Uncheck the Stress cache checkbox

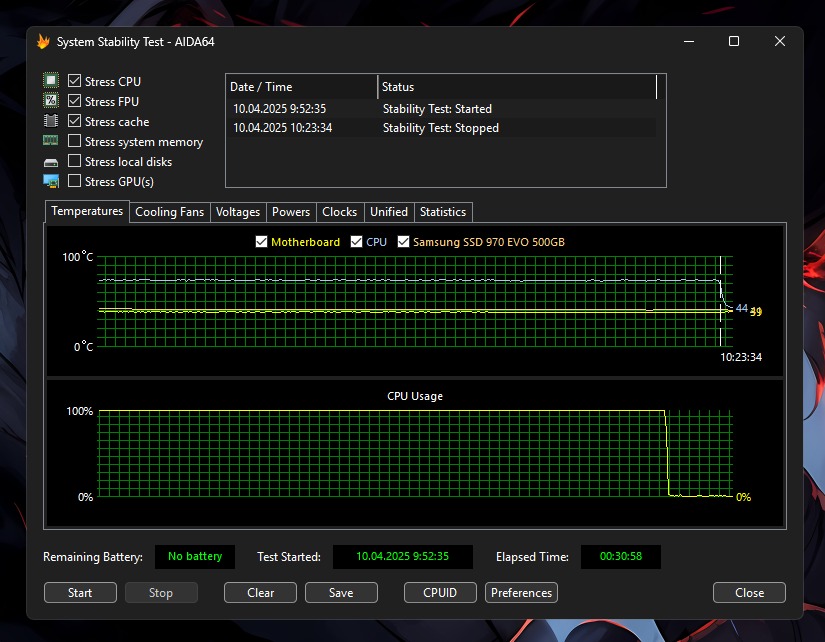click(x=75, y=121)
